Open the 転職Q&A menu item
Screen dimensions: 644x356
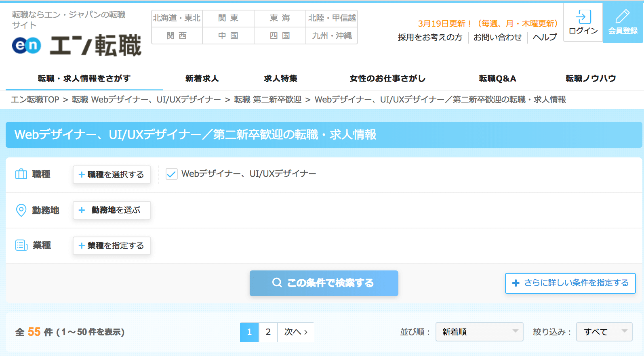(497, 78)
